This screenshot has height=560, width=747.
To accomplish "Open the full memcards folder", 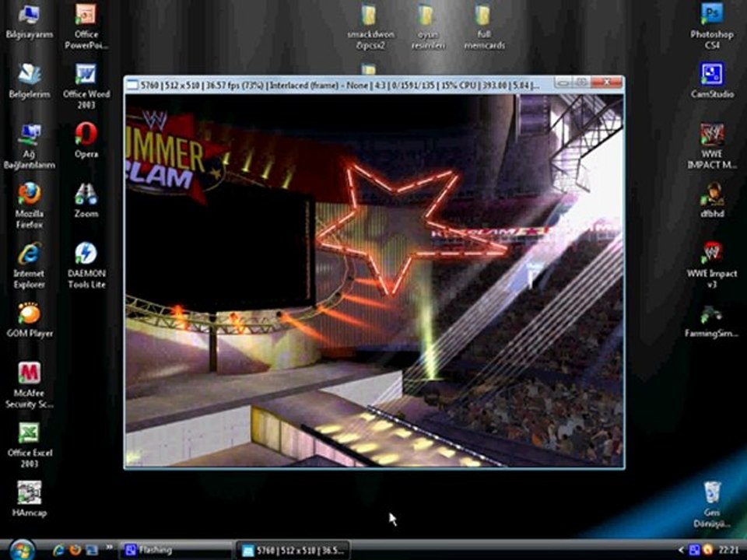I will click(x=484, y=26).
